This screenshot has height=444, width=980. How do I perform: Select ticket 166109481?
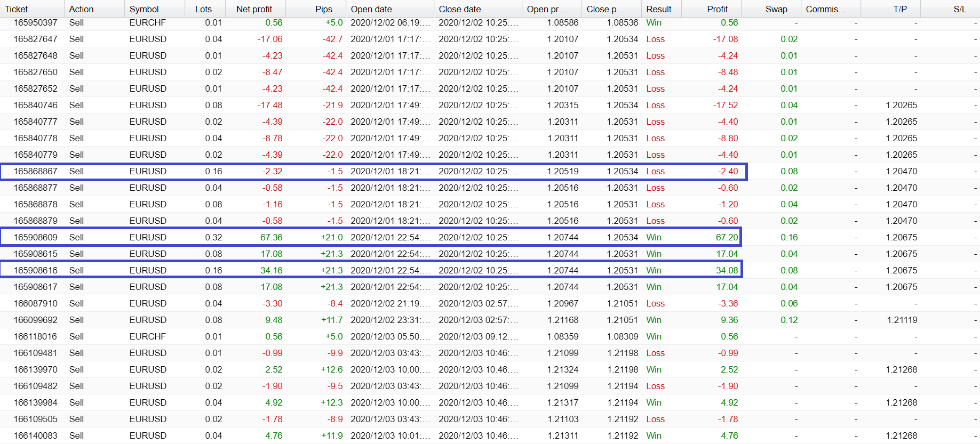click(x=35, y=353)
